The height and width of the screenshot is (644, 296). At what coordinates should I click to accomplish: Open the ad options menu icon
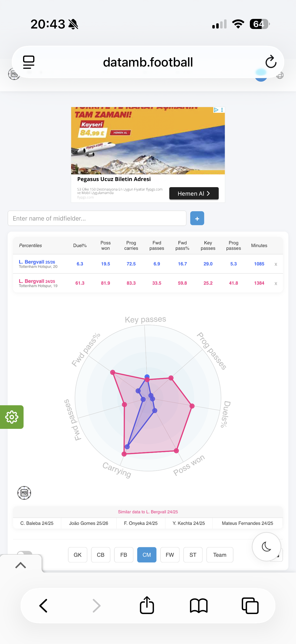222,110
